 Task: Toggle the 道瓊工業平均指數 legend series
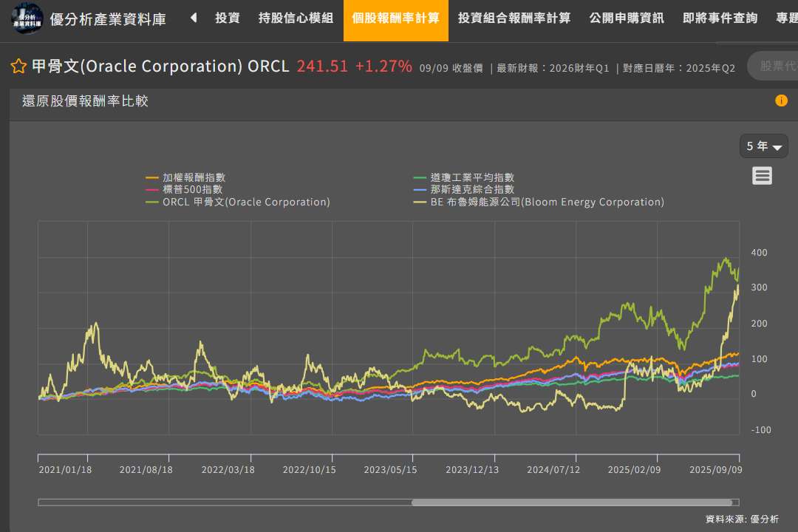coord(463,177)
